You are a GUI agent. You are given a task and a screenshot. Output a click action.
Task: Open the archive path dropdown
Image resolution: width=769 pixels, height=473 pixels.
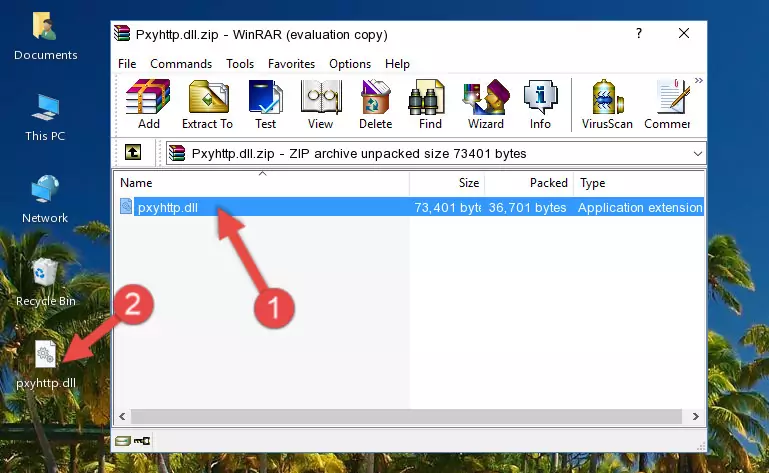coord(697,154)
